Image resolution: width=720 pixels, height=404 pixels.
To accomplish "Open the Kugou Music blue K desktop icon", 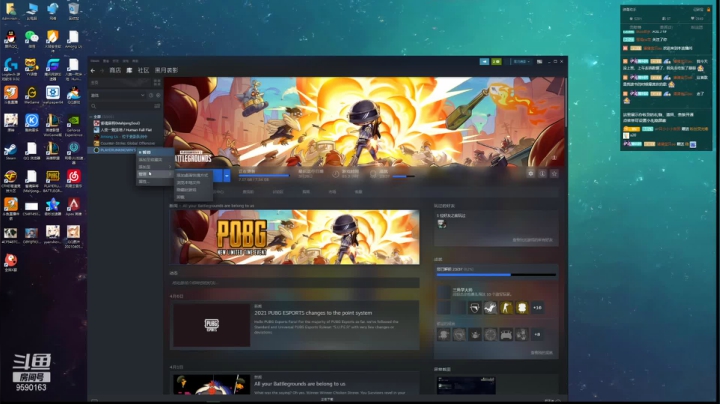I will point(32,123).
